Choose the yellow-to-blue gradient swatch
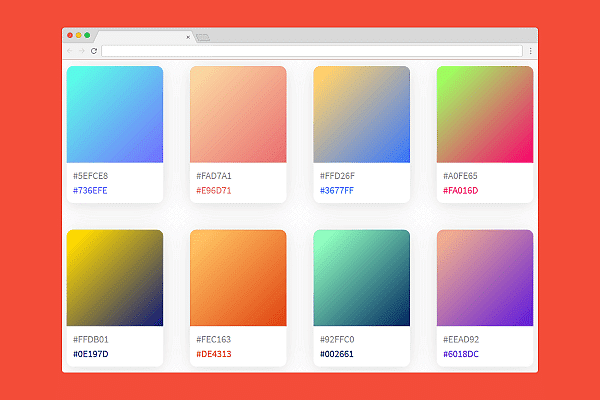The width and height of the screenshot is (600, 400). pos(361,114)
